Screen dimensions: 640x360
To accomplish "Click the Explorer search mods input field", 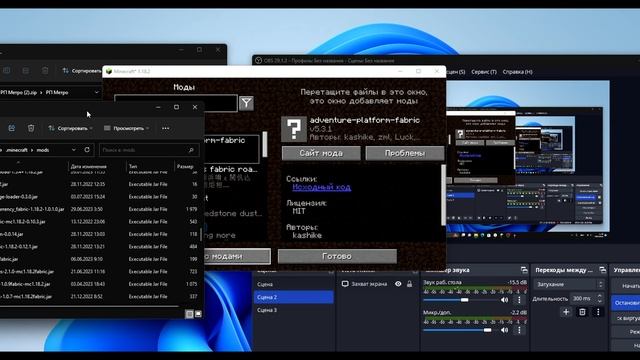I will pos(149,150).
